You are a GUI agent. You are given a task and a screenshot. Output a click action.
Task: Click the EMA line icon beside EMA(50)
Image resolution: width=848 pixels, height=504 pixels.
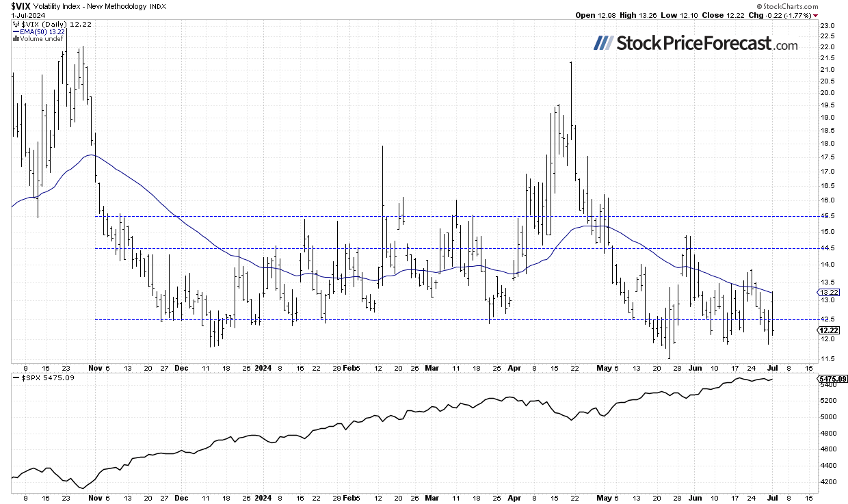[x=16, y=31]
